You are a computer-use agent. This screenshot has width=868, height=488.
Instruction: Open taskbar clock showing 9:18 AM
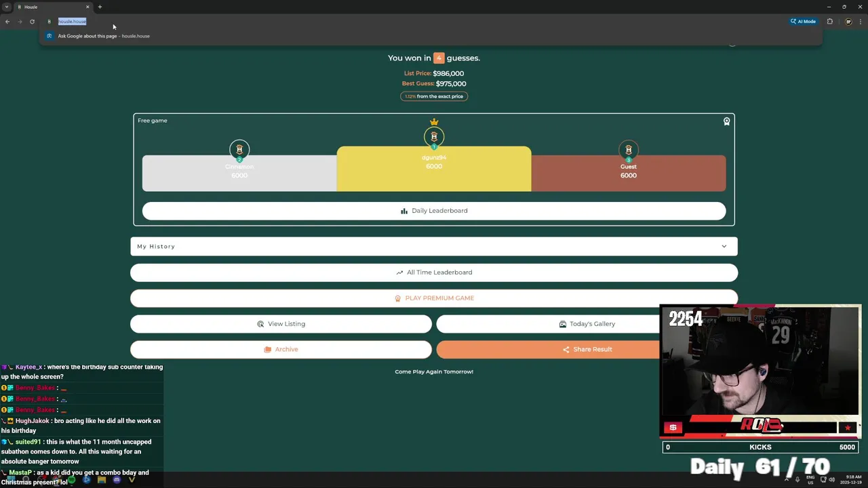click(851, 480)
